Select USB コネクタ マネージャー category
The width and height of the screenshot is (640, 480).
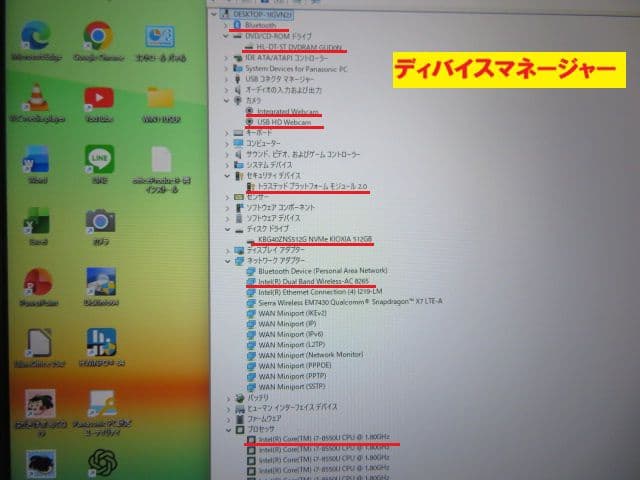[x=280, y=79]
